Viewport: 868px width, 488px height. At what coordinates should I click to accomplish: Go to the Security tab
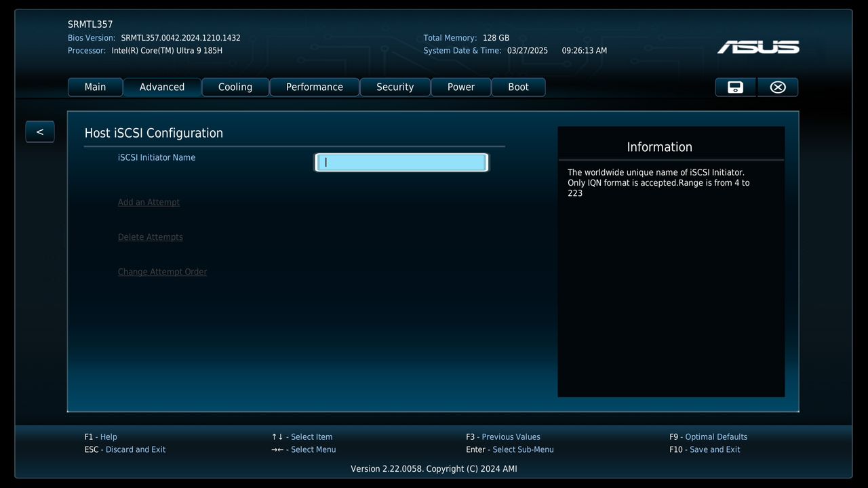395,87
